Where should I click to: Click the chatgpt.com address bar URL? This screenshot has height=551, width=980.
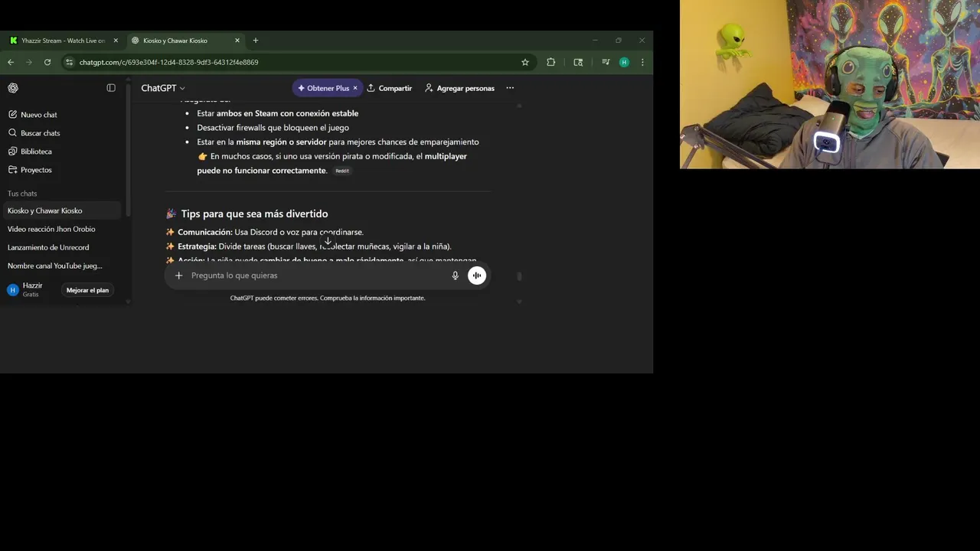[168, 62]
